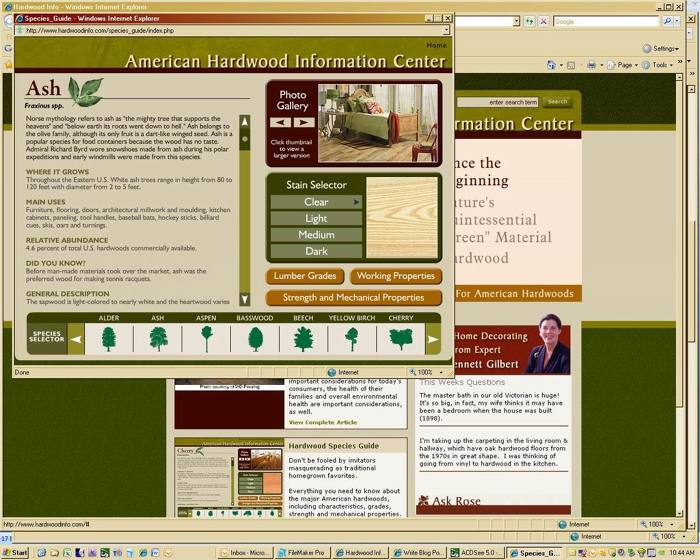Select the Clear stain option
Screen dimensions: 700x560
(x=316, y=202)
